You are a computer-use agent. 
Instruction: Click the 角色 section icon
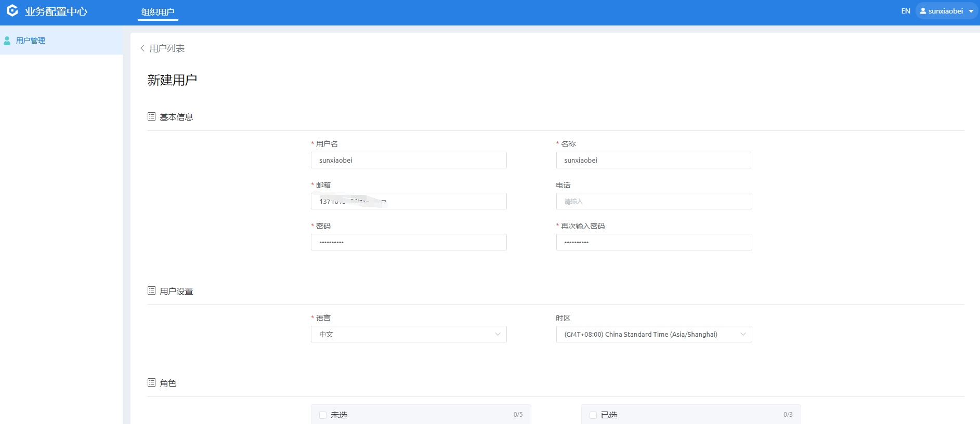point(152,382)
